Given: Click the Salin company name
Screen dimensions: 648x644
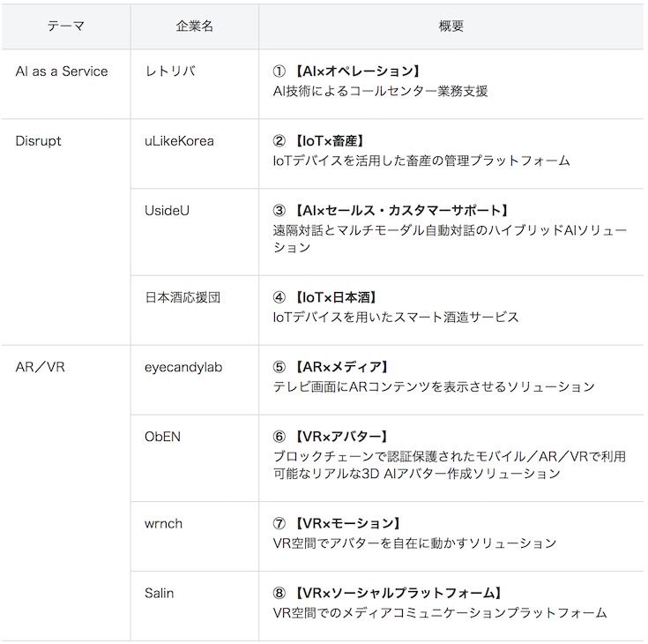Looking at the screenshot, I should click(x=160, y=593).
